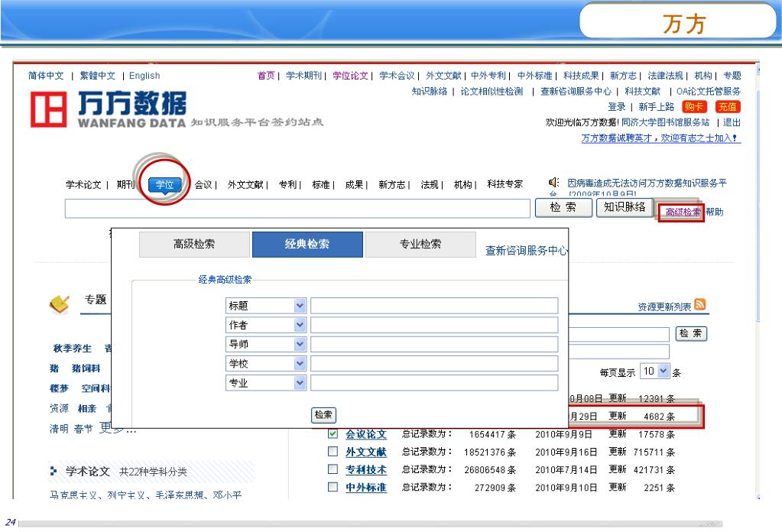The height and width of the screenshot is (532, 782).
Task: Open the 帮助 link
Action: tap(715, 212)
